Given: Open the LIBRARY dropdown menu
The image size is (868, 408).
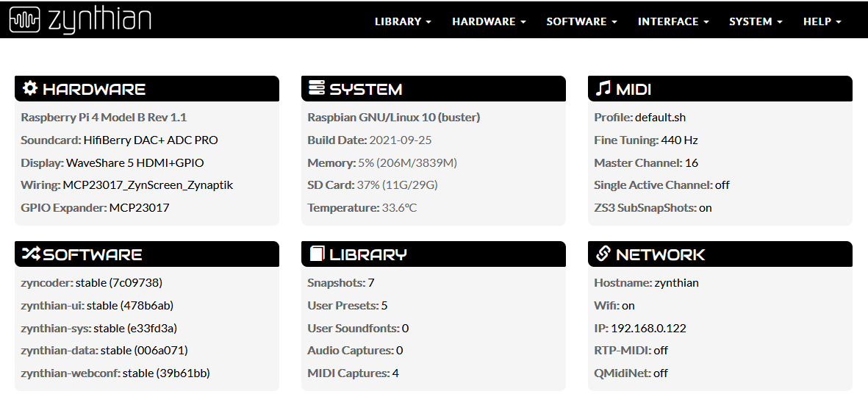Looking at the screenshot, I should click(403, 21).
